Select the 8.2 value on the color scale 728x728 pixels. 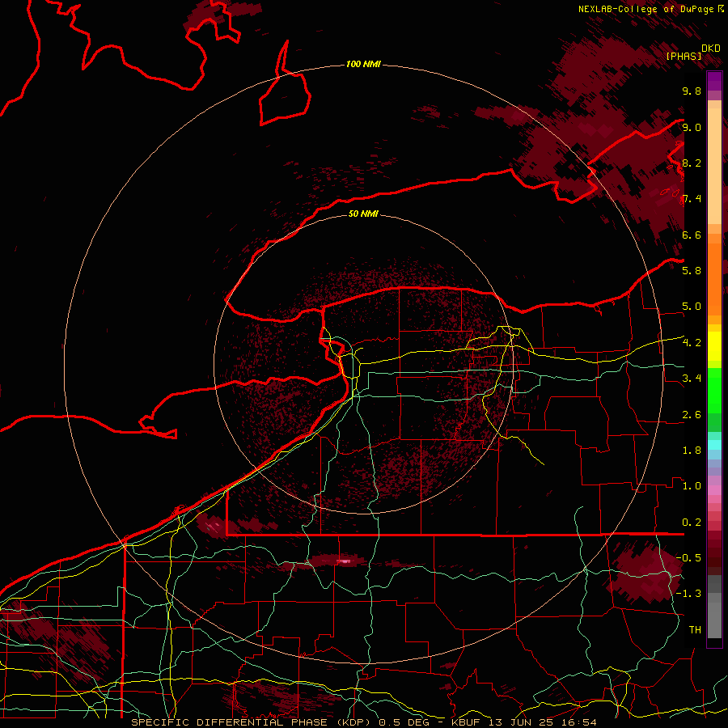(x=692, y=163)
